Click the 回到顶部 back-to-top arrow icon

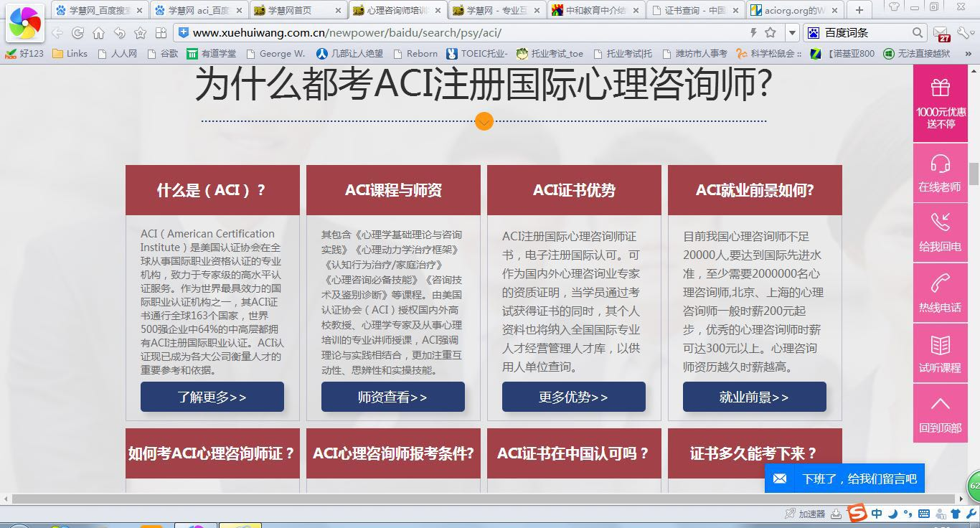click(940, 402)
